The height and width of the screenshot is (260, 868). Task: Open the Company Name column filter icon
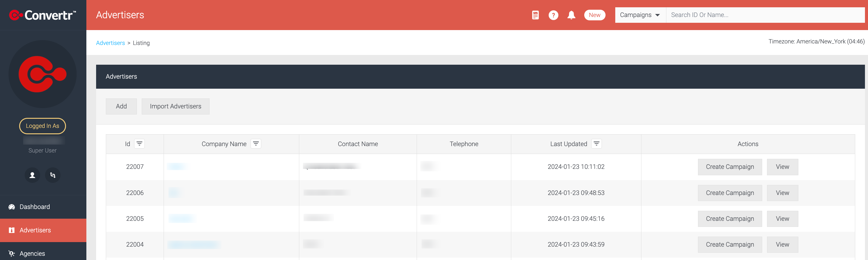click(x=256, y=144)
